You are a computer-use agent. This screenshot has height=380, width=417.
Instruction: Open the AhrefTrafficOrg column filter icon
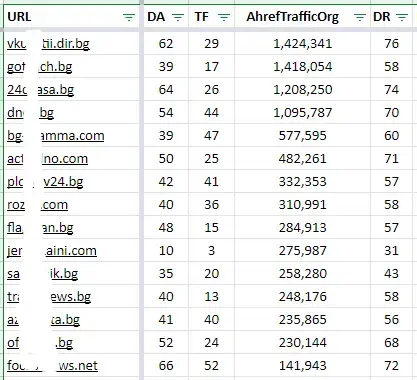click(x=360, y=17)
